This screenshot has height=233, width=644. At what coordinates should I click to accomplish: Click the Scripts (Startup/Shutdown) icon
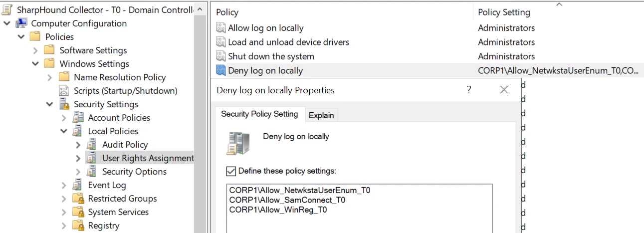63,91
